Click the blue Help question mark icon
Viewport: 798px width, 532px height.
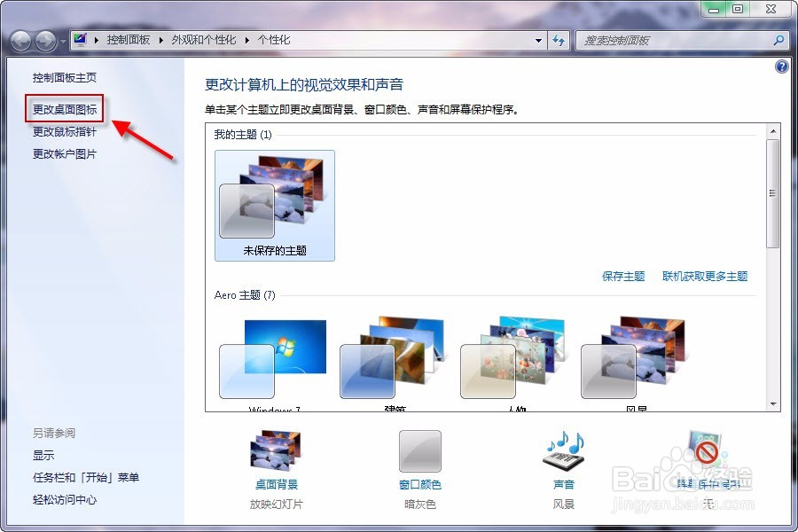(x=782, y=66)
